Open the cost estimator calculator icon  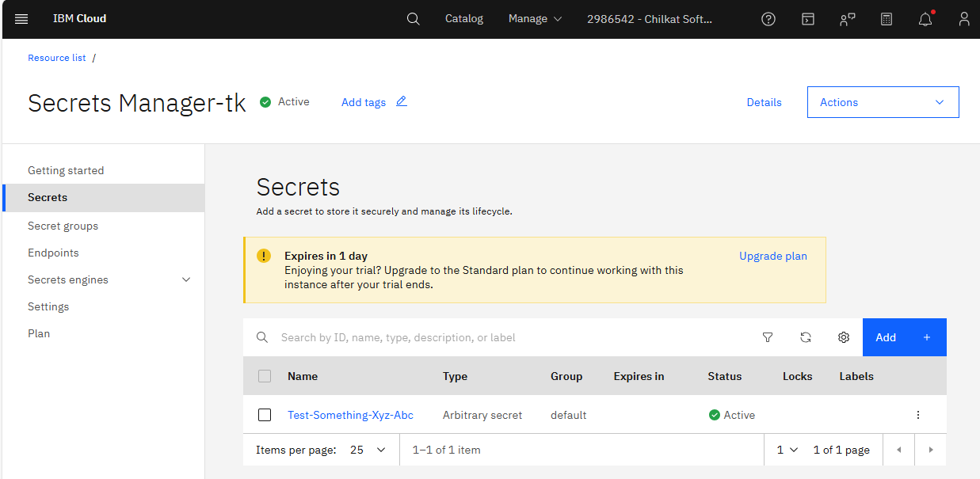887,19
